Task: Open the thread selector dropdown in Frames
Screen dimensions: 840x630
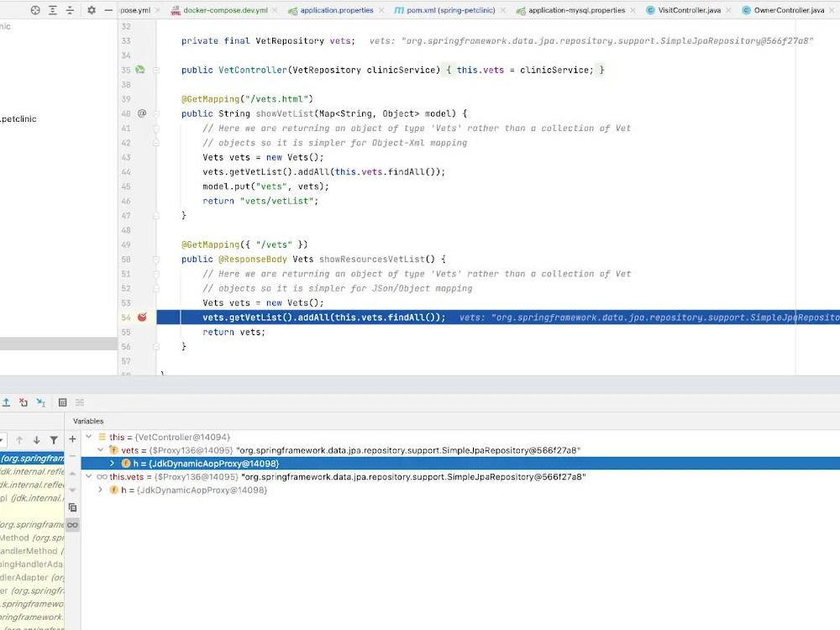Action: (3, 440)
